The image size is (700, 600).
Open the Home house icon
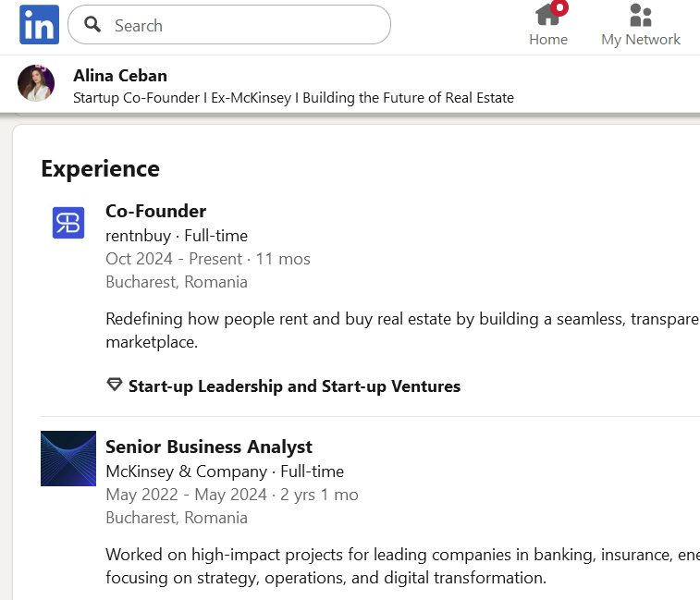click(x=547, y=15)
